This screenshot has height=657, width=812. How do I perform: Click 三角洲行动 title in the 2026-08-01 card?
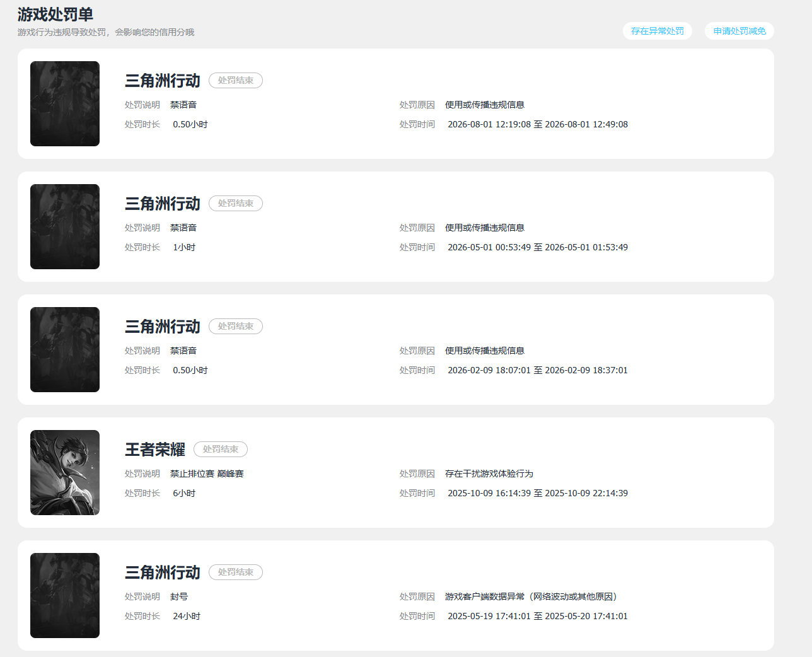pos(163,81)
